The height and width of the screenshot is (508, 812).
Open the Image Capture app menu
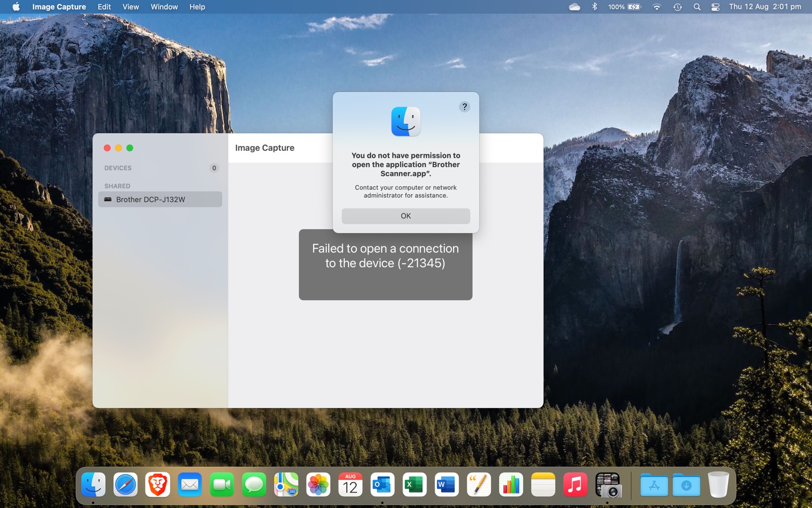[x=59, y=7]
